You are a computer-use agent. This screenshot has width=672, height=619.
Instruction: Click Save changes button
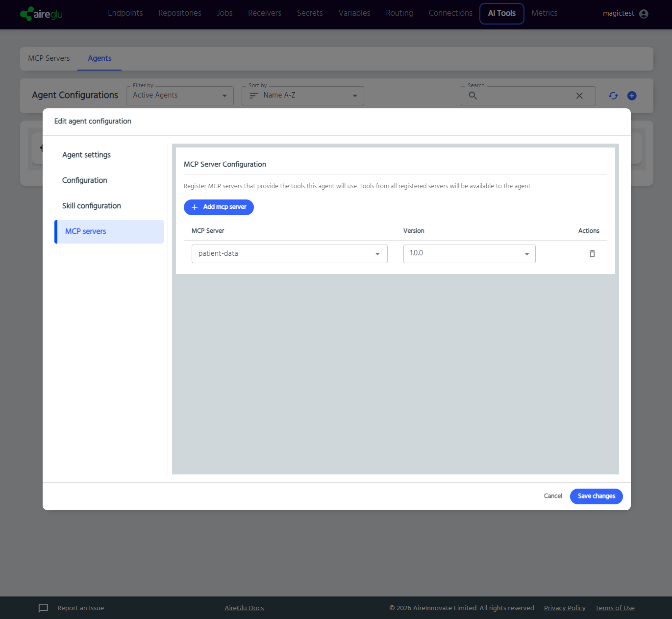click(597, 496)
